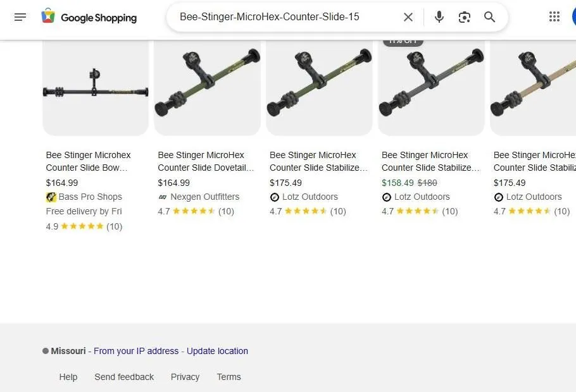The width and height of the screenshot is (576, 392).
Task: Open Google Lens image search
Action: click(464, 17)
